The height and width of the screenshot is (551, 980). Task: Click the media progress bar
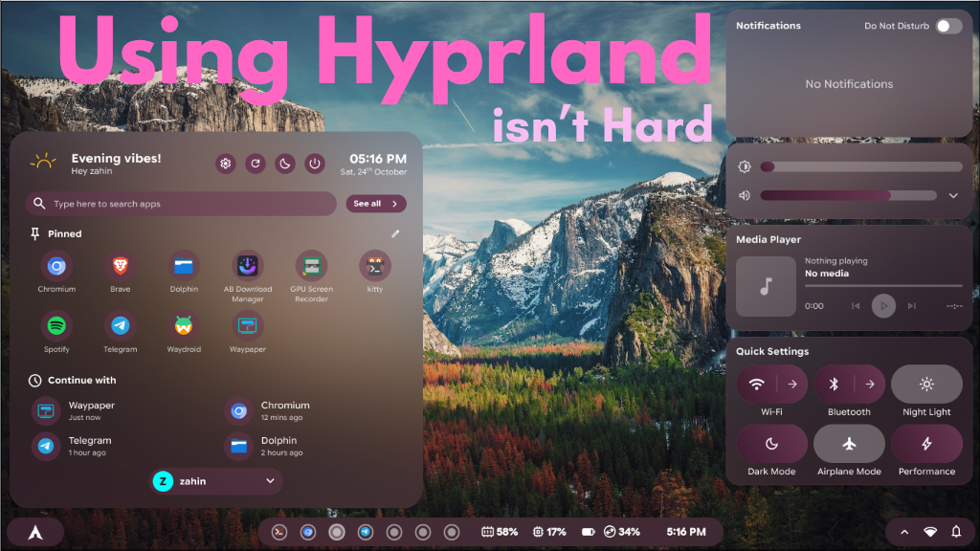pyautogui.click(x=883, y=286)
